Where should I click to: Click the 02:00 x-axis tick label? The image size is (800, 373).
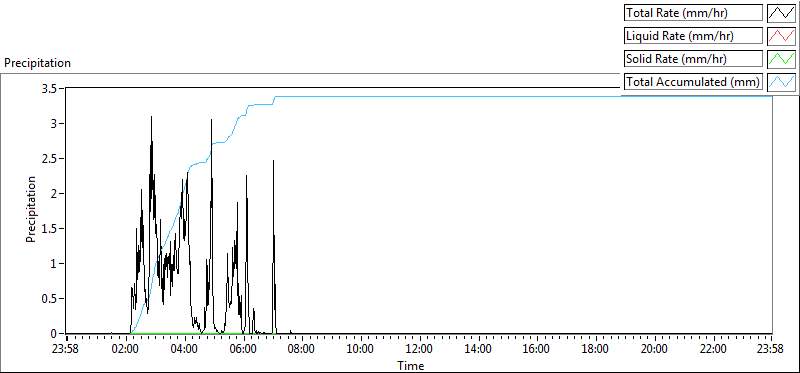(125, 350)
